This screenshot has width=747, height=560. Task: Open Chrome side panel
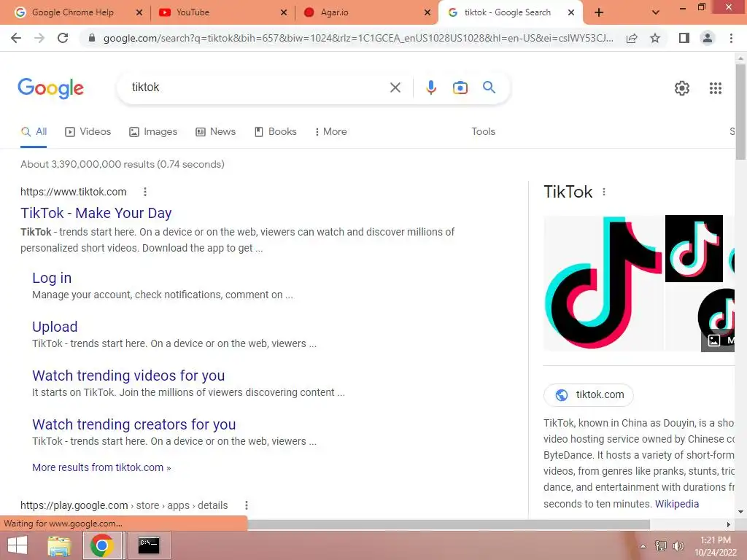[684, 38]
